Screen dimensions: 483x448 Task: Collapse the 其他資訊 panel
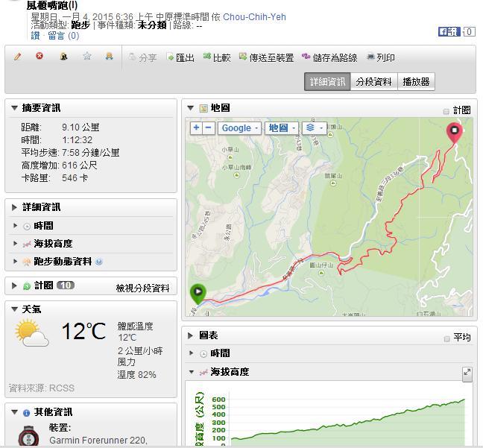(14, 412)
